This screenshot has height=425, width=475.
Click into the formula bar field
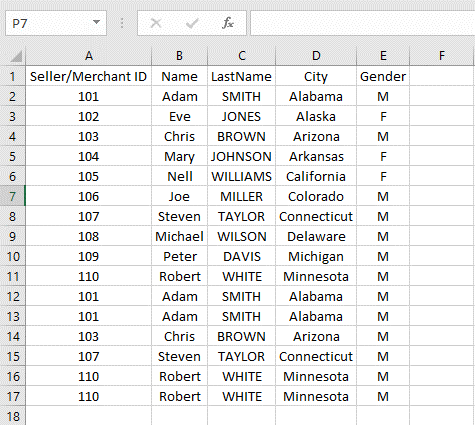coord(363,23)
